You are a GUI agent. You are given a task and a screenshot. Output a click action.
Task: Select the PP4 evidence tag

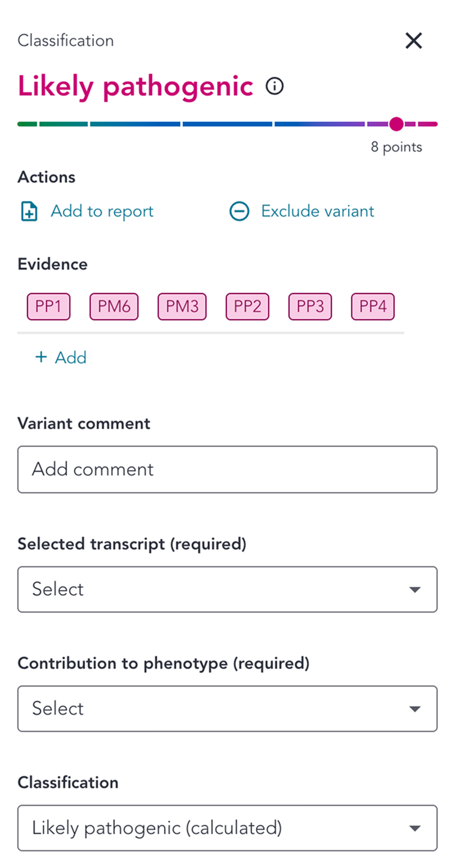(373, 307)
